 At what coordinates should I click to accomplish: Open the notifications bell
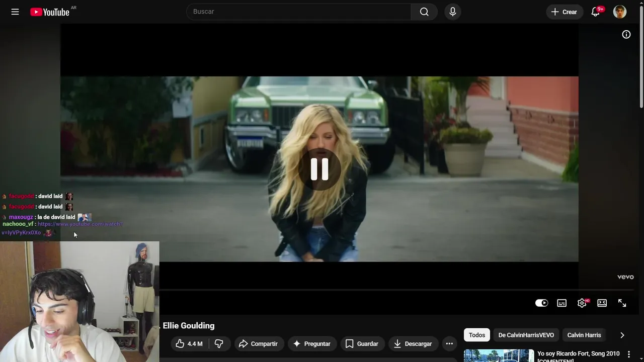596,12
